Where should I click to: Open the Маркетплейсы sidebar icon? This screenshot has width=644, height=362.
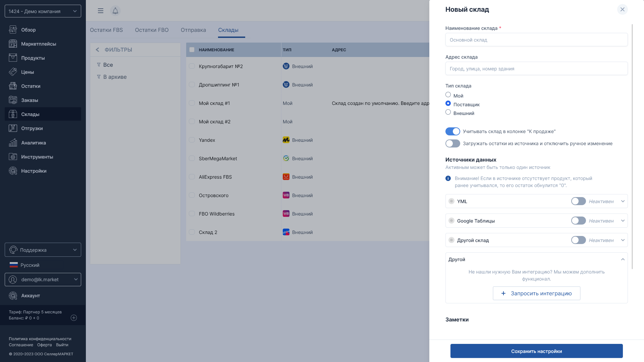click(13, 44)
